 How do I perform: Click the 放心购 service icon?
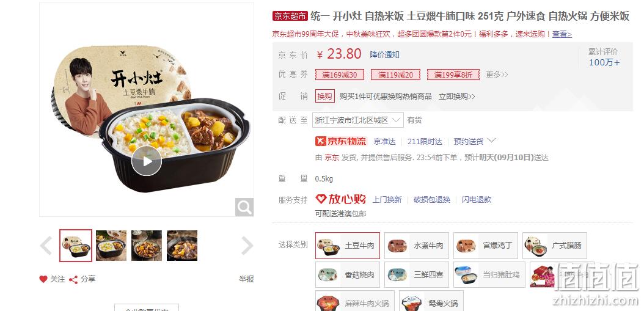(x=340, y=199)
